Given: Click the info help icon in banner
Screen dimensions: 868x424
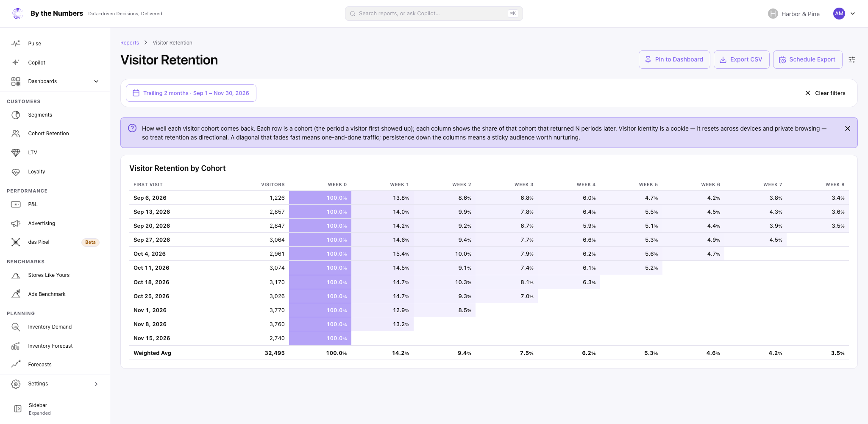Looking at the screenshot, I should (132, 128).
